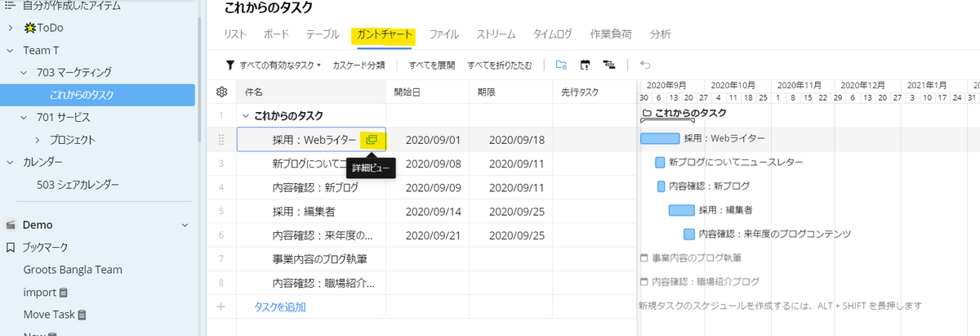Click the 件名 column header
980x336 pixels.
[310, 92]
